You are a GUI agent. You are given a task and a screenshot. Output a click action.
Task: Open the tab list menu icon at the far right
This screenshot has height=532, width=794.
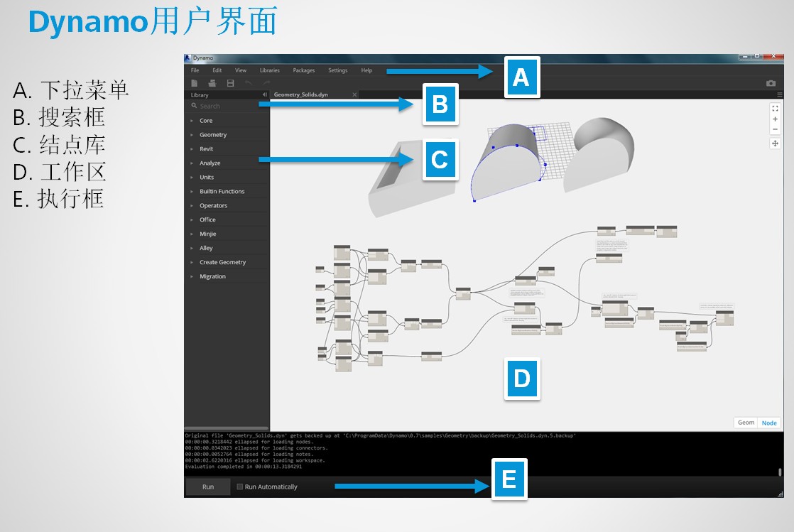[779, 94]
